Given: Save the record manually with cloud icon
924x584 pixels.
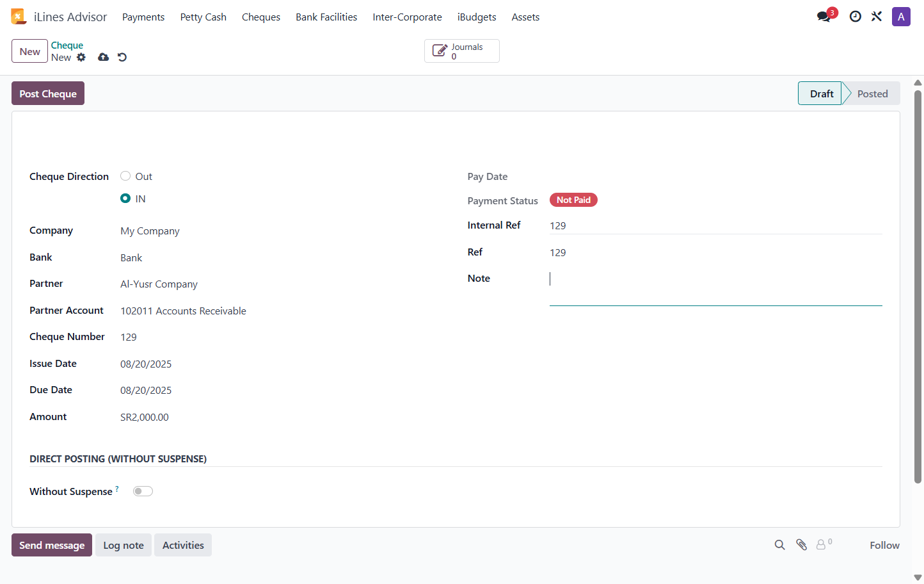Looking at the screenshot, I should [x=103, y=57].
